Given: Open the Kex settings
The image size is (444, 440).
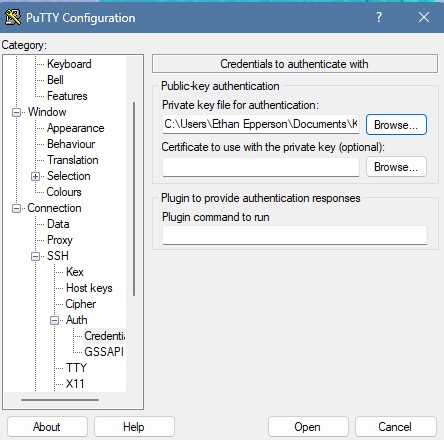Looking at the screenshot, I should tap(75, 272).
